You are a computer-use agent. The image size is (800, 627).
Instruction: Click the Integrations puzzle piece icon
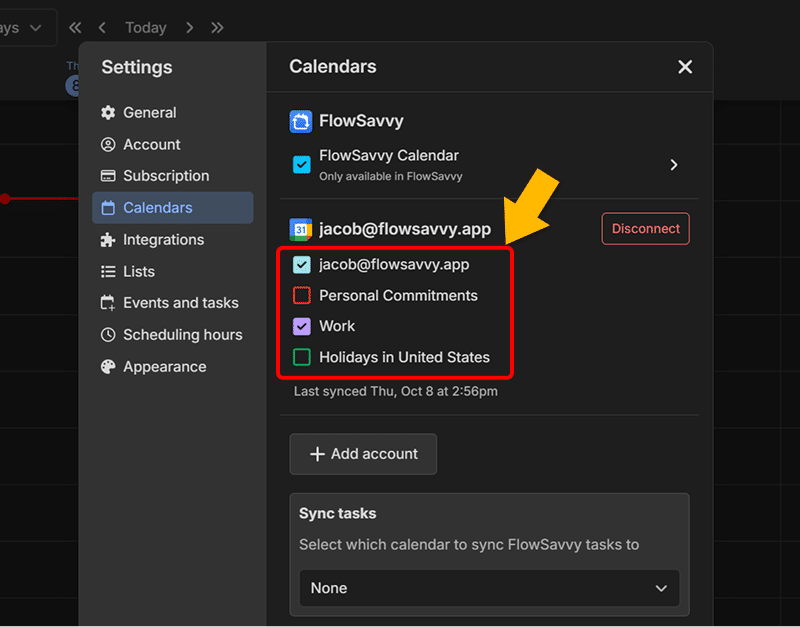tap(108, 240)
